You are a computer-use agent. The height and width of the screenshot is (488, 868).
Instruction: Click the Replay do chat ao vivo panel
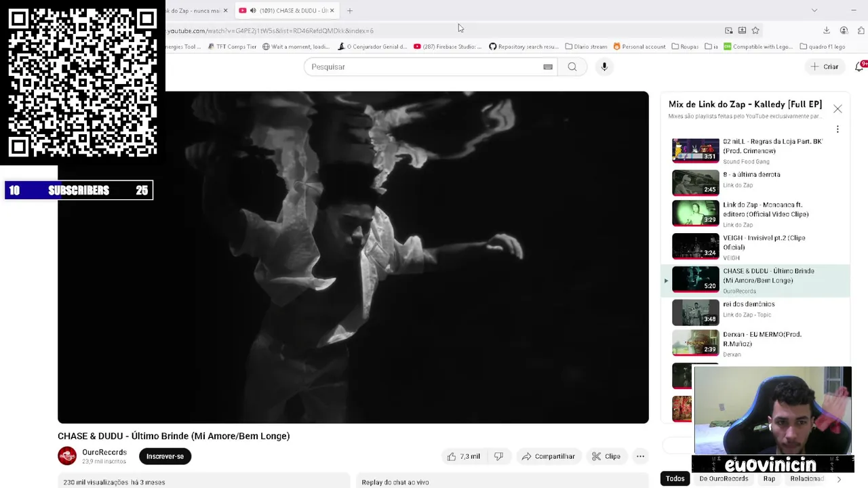[502, 482]
